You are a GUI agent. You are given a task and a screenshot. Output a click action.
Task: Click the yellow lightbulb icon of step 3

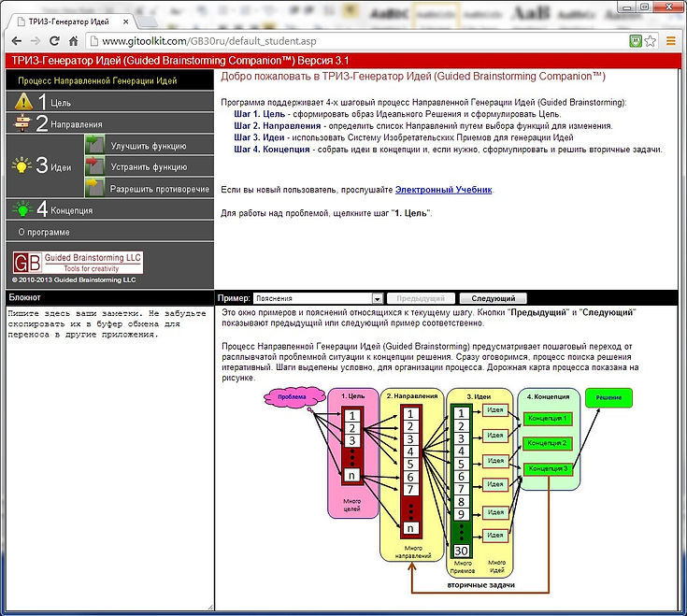tap(21, 165)
